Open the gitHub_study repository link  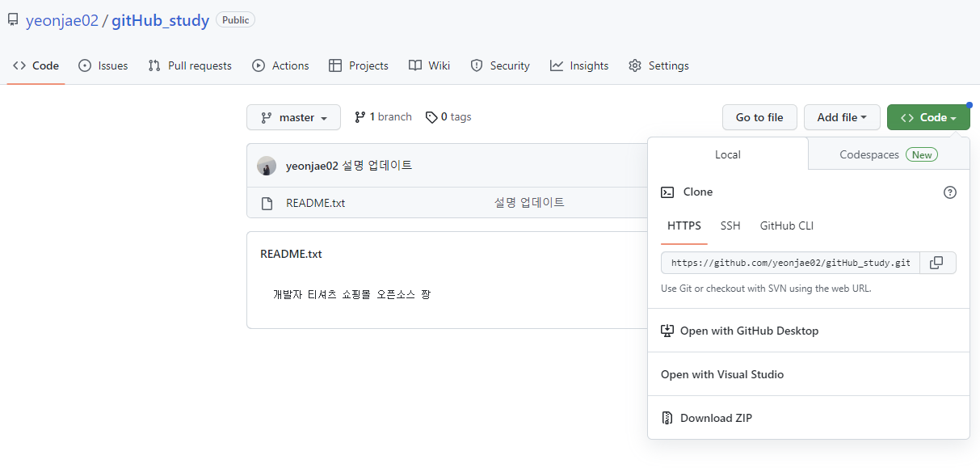(160, 20)
